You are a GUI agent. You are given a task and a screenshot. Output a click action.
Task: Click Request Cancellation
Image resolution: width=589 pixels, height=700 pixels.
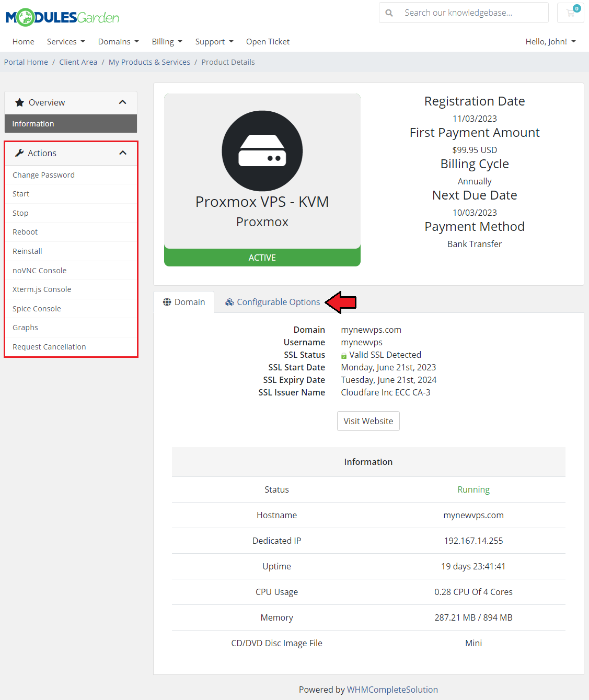click(x=71, y=347)
